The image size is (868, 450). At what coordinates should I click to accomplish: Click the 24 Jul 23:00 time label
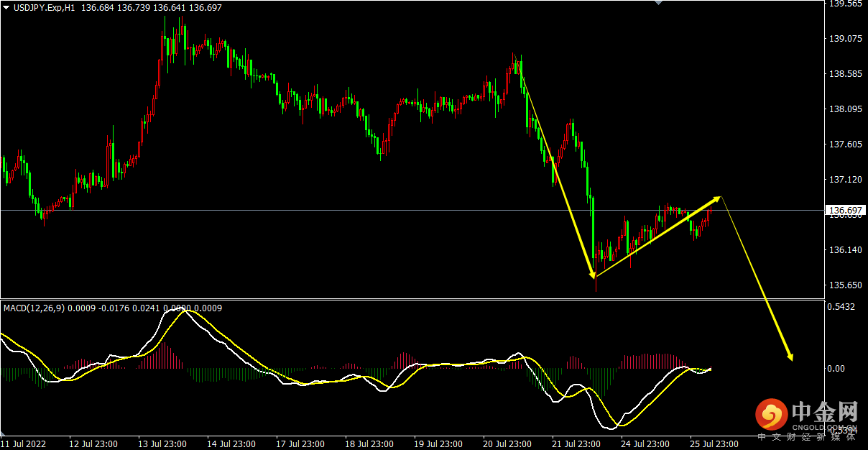[645, 444]
